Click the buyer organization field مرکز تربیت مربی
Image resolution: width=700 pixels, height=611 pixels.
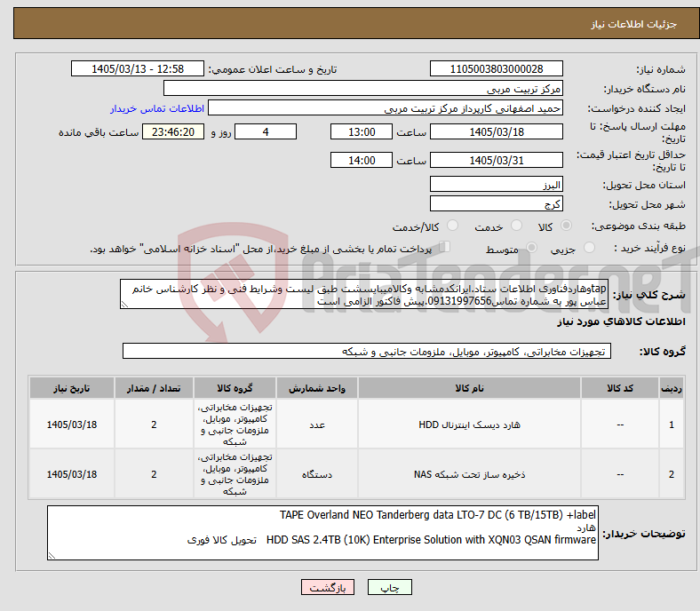(x=363, y=89)
